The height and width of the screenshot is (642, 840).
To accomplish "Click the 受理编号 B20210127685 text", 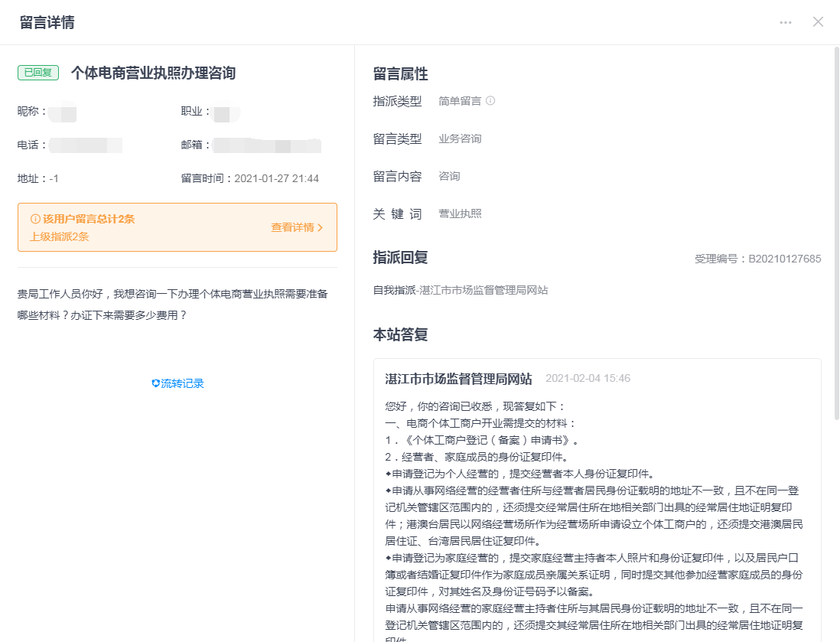I will pyautogui.click(x=757, y=259).
